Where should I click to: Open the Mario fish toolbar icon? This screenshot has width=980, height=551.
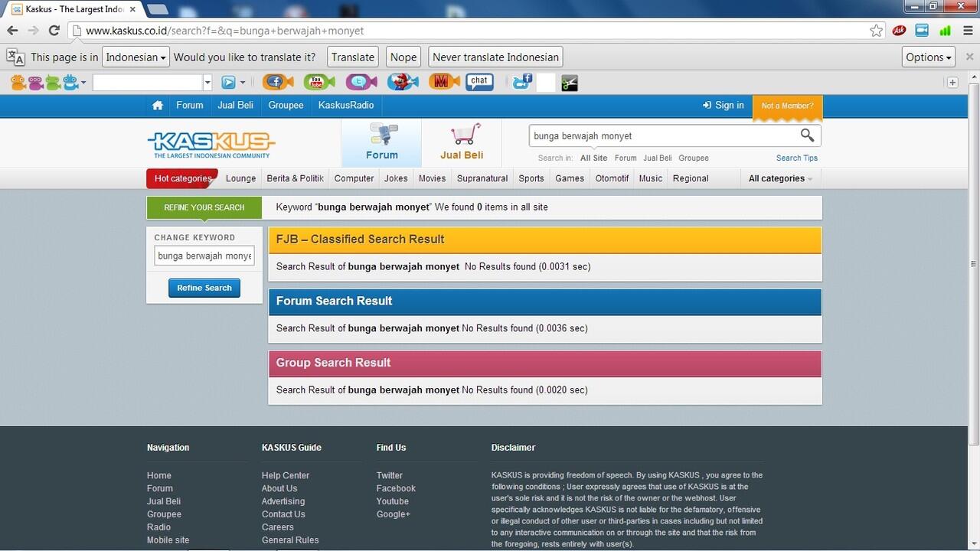coord(402,82)
